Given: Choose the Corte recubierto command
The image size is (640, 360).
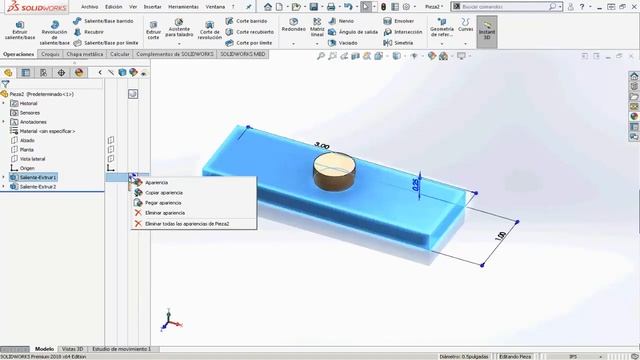Looking at the screenshot, I should [250, 32].
